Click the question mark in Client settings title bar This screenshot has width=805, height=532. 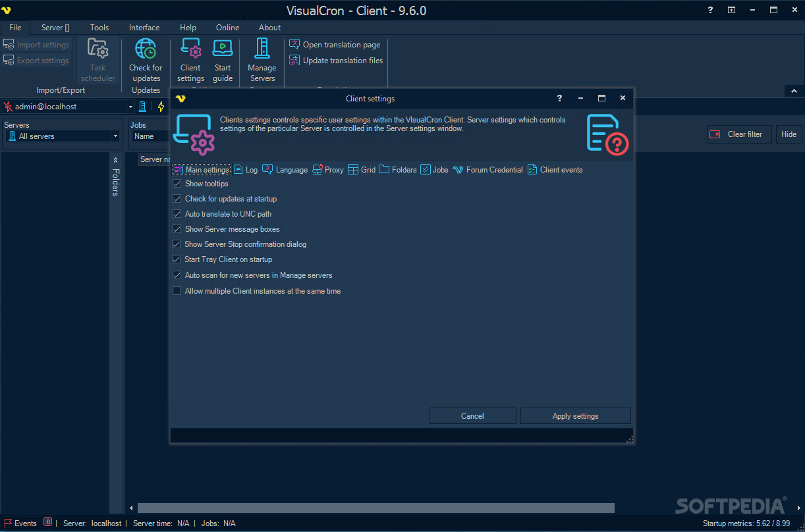click(559, 98)
